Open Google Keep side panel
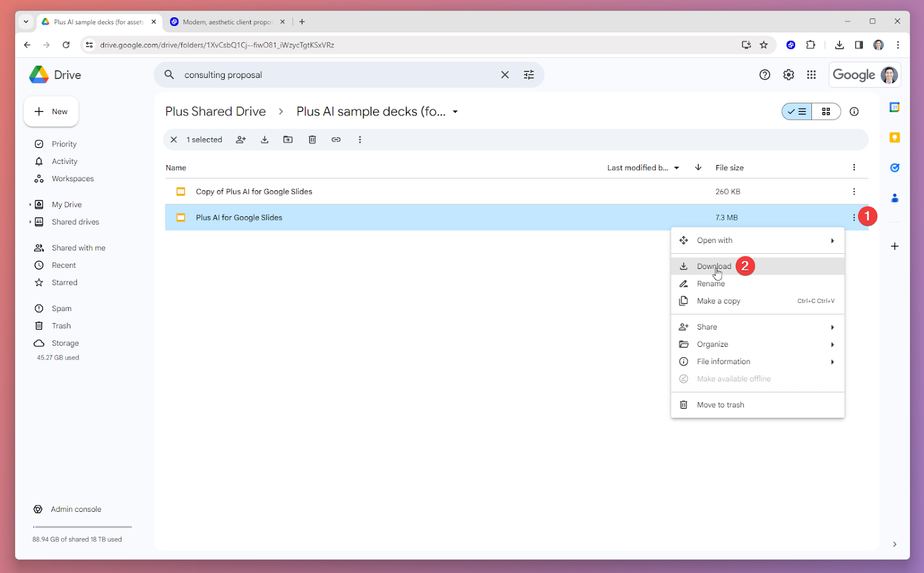The width and height of the screenshot is (924, 573). click(x=895, y=137)
